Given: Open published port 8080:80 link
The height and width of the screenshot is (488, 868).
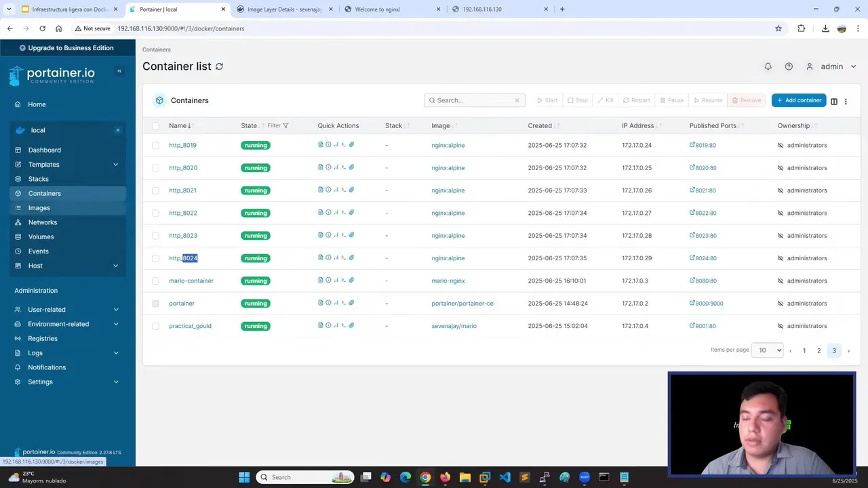Looking at the screenshot, I should click(x=703, y=281).
